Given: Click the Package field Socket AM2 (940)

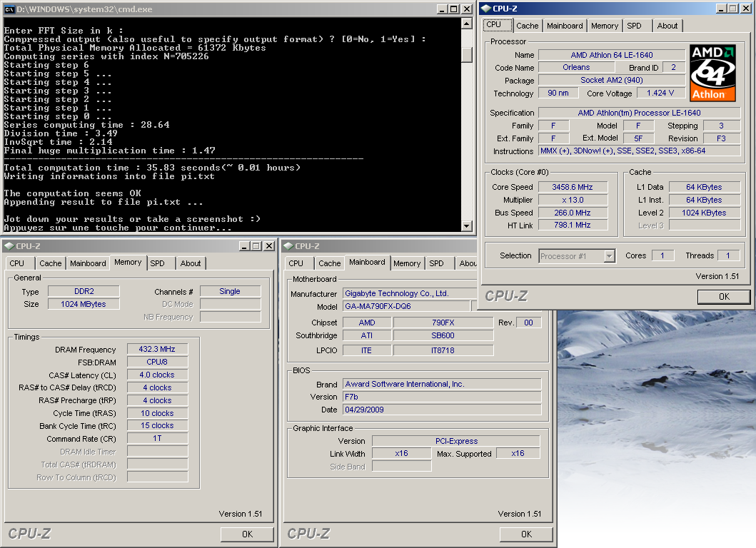Looking at the screenshot, I should [x=611, y=80].
